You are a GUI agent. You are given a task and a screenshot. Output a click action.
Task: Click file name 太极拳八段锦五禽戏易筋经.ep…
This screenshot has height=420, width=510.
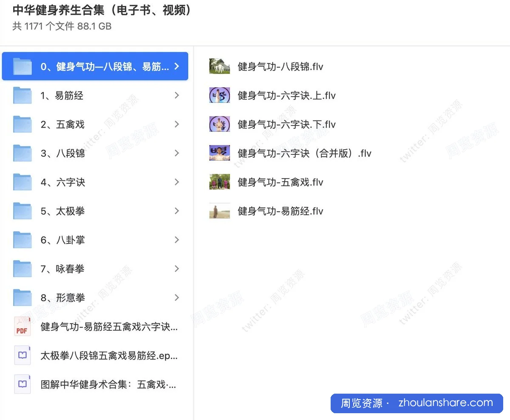[109, 356]
